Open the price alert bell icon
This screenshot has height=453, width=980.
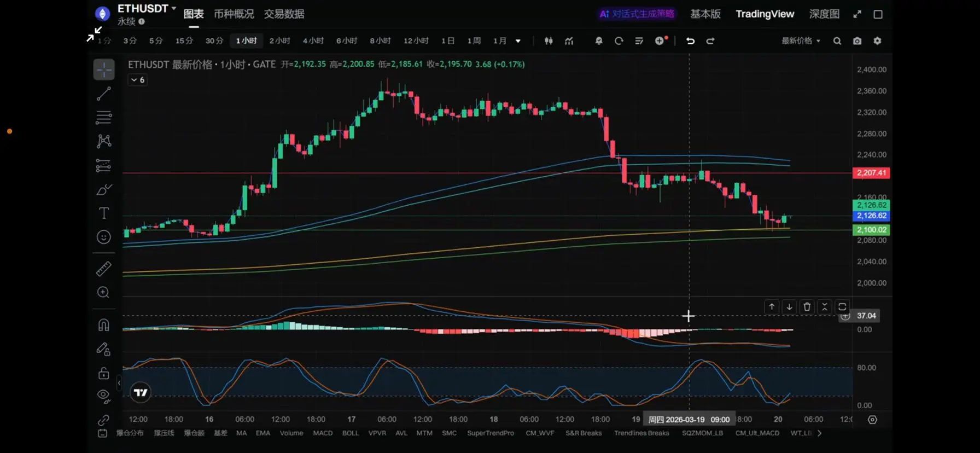pyautogui.click(x=599, y=41)
